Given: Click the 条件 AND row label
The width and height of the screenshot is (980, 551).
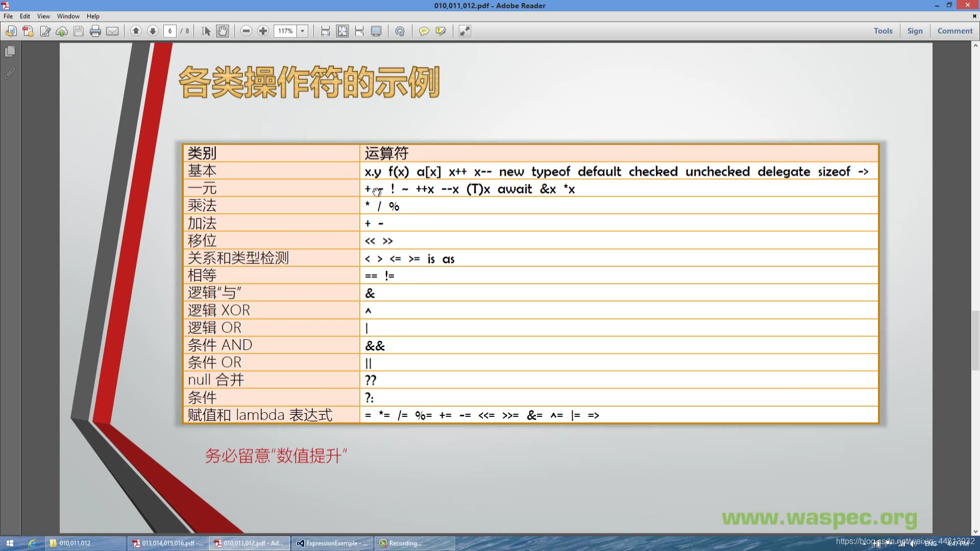Looking at the screenshot, I should coord(220,345).
